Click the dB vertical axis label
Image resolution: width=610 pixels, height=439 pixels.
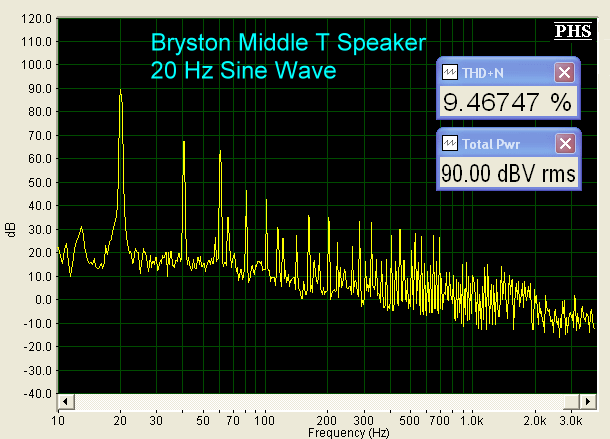11,230
